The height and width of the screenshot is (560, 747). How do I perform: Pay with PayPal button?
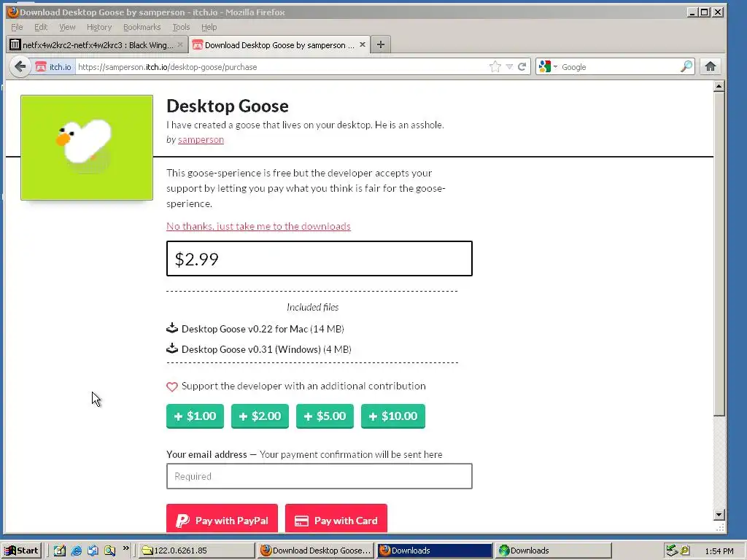[222, 519]
